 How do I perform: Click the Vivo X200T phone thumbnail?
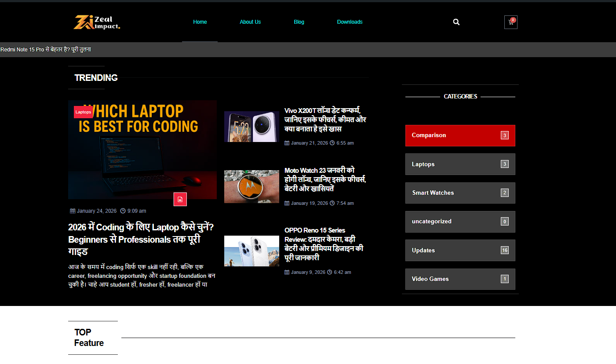(252, 127)
